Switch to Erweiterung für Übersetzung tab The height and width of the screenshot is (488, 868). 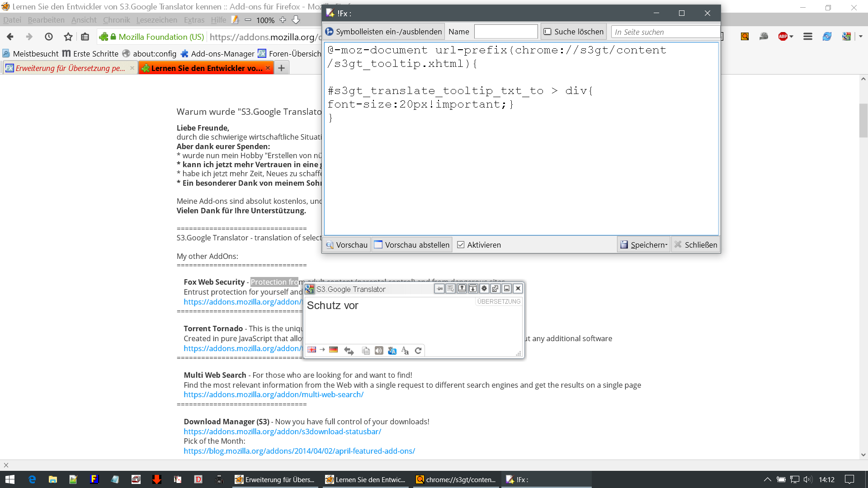70,68
